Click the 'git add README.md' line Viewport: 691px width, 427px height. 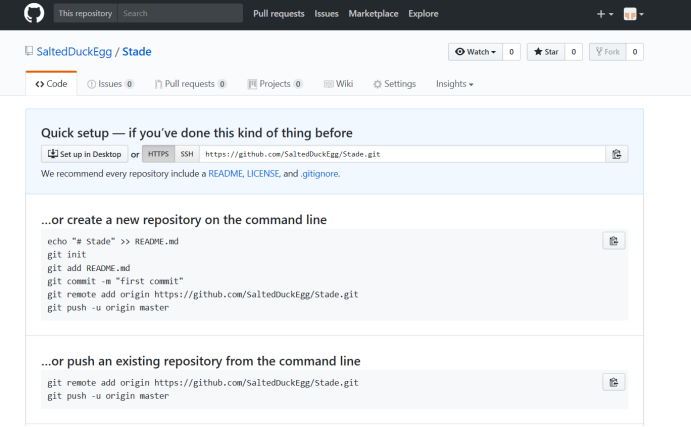(x=89, y=268)
